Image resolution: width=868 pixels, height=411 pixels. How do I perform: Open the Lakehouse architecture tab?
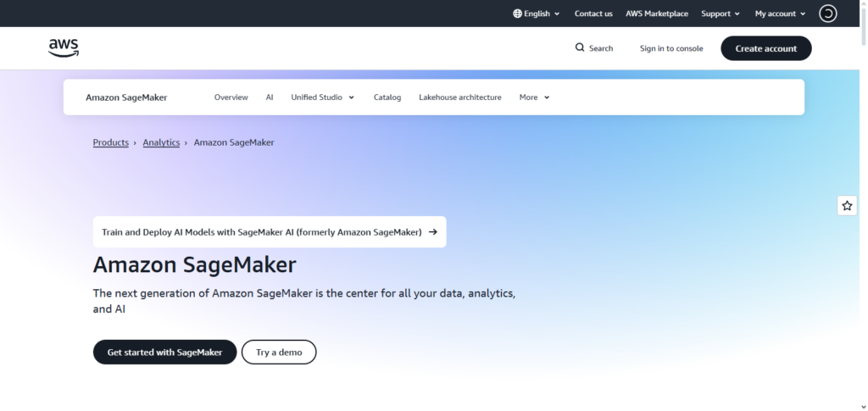click(460, 97)
